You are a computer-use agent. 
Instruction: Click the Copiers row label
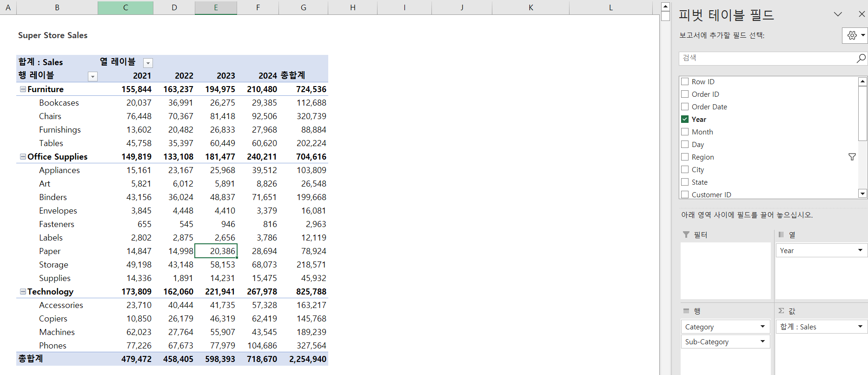[x=53, y=319]
